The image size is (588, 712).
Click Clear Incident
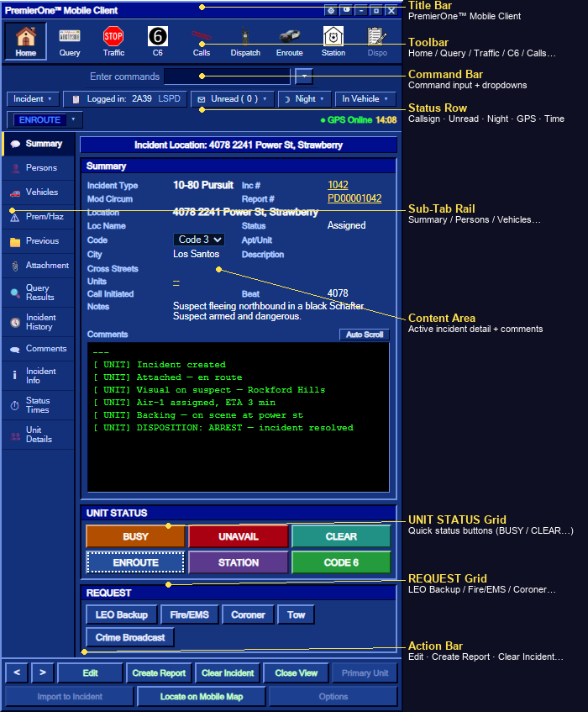228,673
